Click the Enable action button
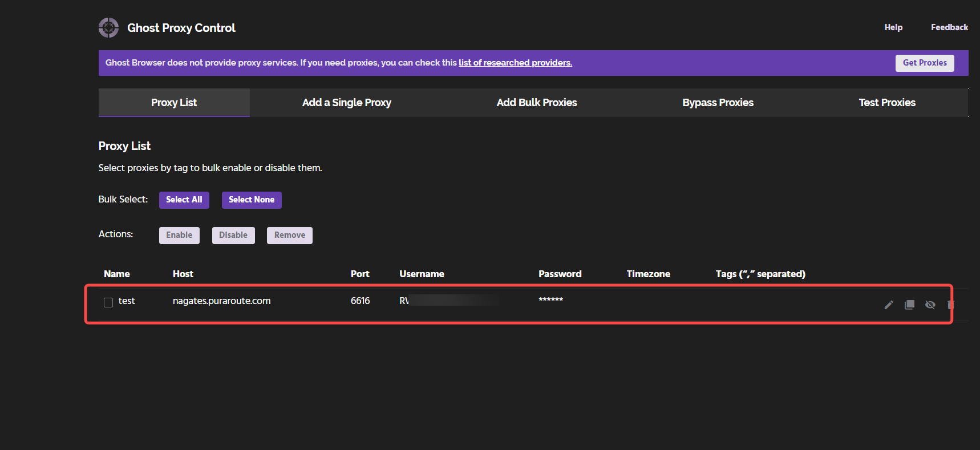 click(179, 235)
